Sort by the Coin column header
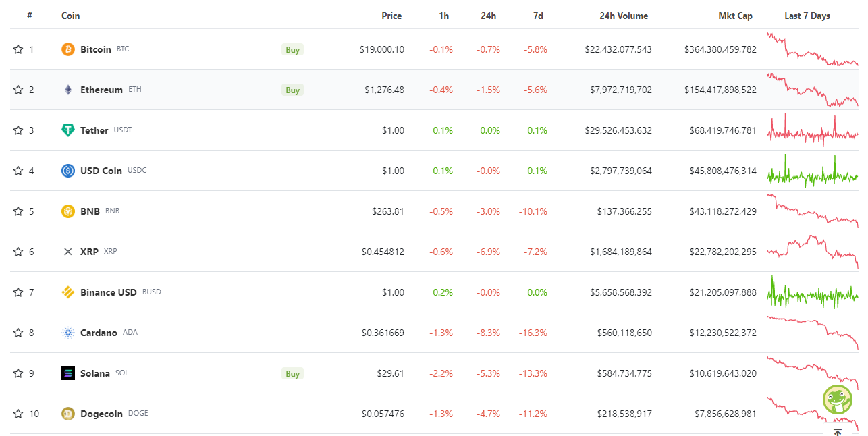This screenshot has height=436, width=868. (x=70, y=16)
